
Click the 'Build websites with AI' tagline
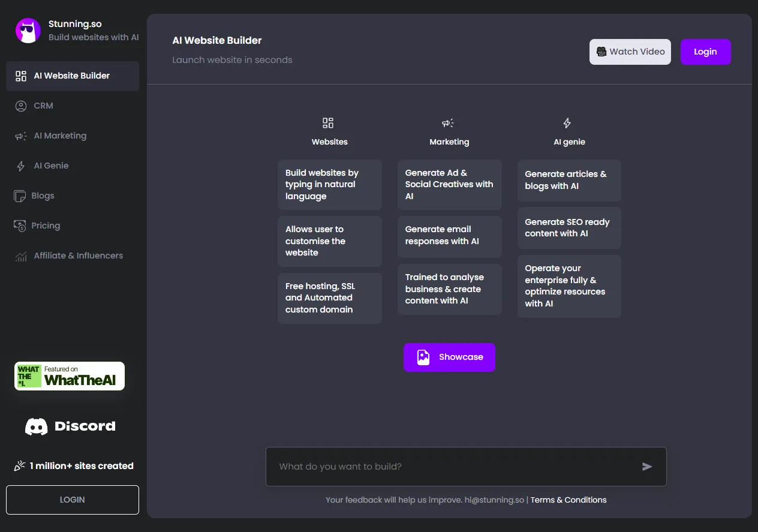point(94,38)
